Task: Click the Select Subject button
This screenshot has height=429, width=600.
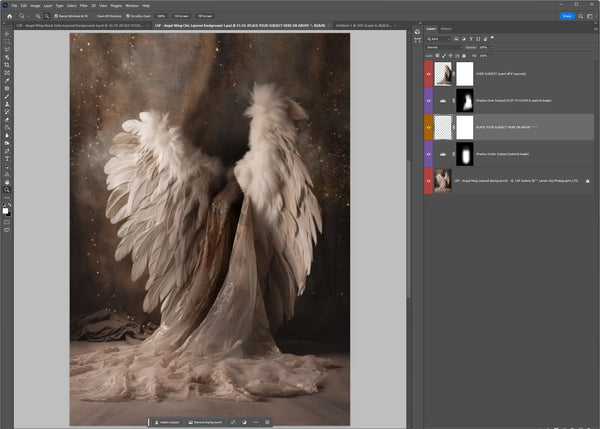Action: tap(167, 422)
